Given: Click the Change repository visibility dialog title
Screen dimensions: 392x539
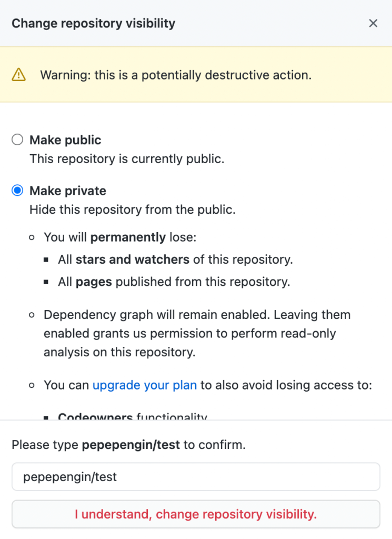Looking at the screenshot, I should (94, 23).
